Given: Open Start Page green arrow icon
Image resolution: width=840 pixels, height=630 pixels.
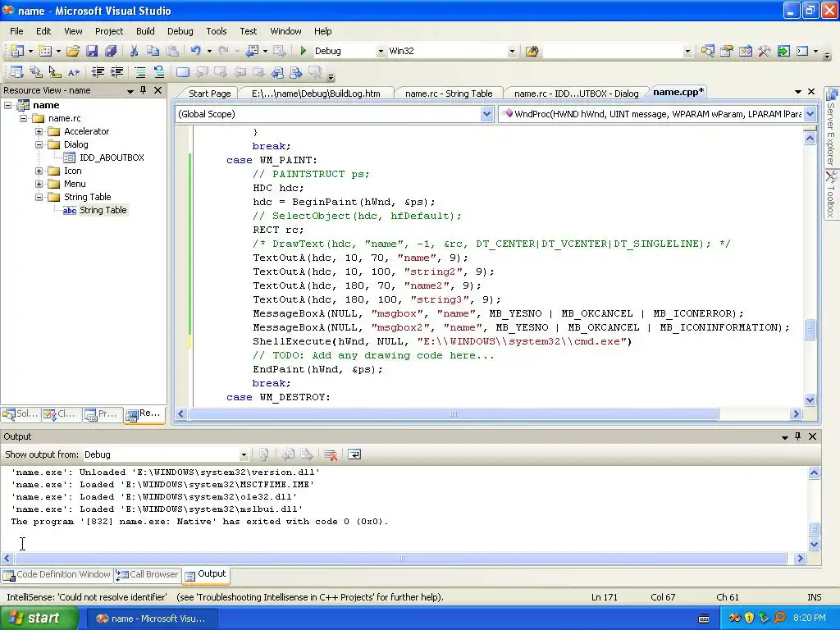Looking at the screenshot, I should (x=783, y=51).
